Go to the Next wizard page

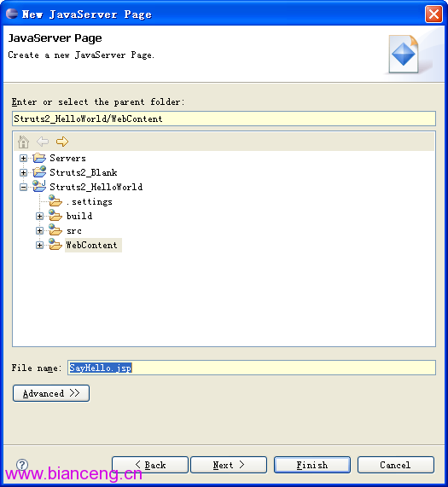click(229, 465)
